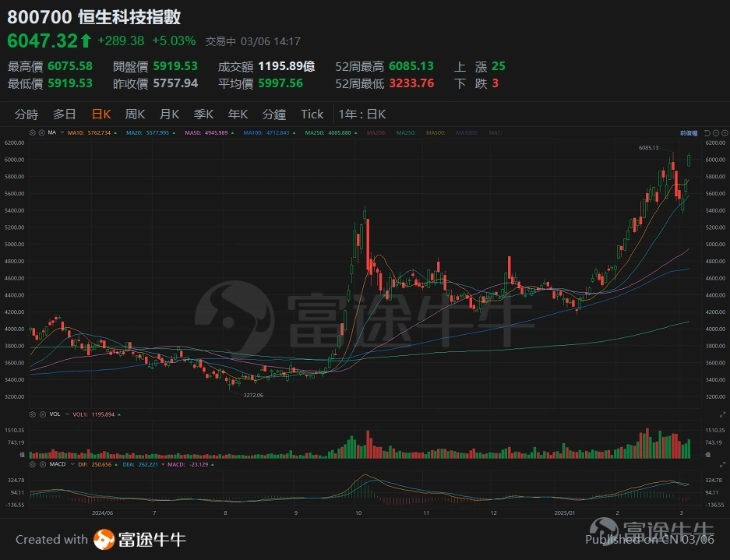Click the 開盤價 5919.53 value
Image resolution: width=730 pixels, height=560 pixels.
(x=175, y=66)
